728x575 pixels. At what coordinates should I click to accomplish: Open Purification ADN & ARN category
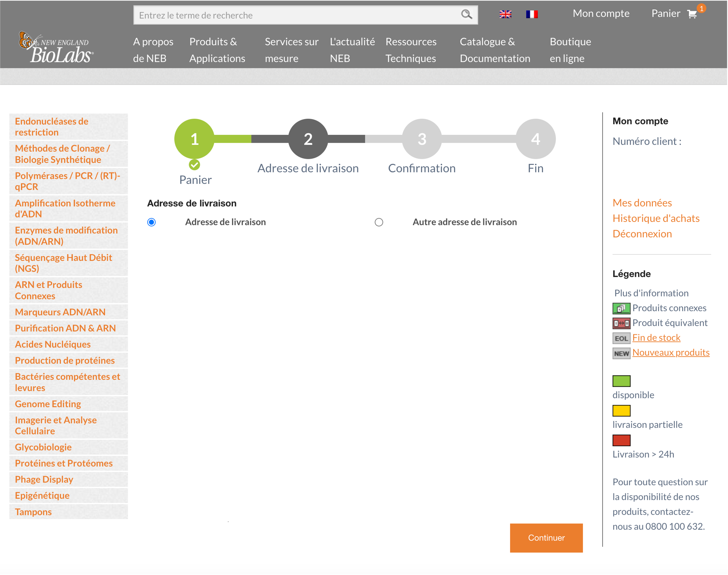pos(68,328)
